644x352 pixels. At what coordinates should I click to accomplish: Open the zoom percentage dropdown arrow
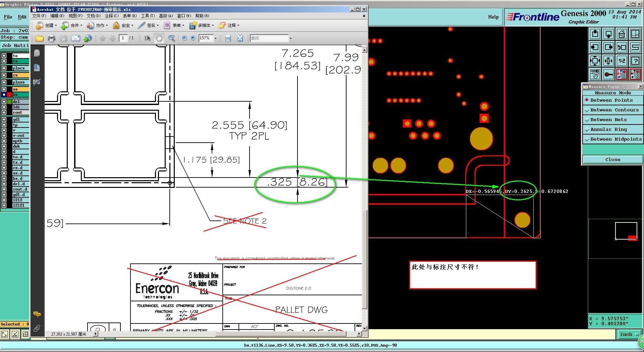tap(215, 38)
